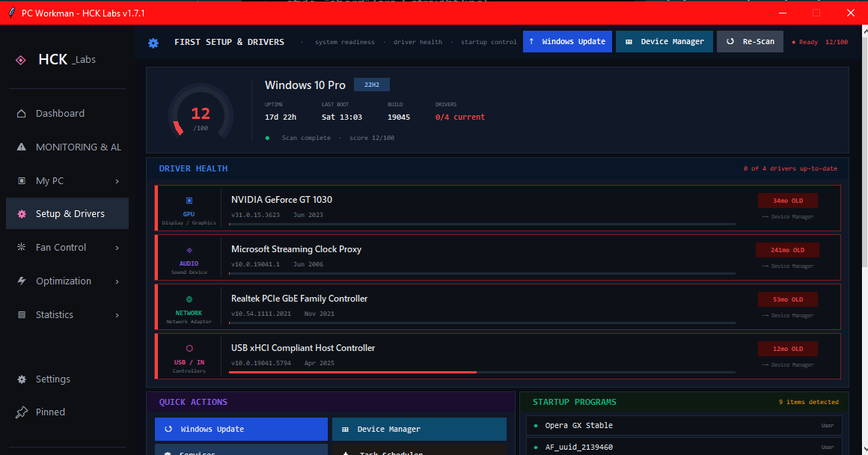Click the Windows Update button in top toolbar

pos(567,41)
